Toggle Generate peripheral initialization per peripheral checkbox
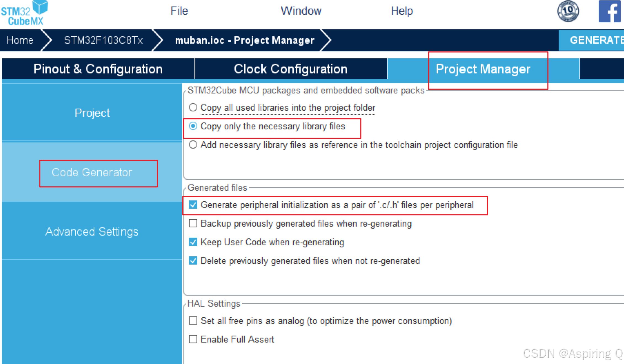 (x=193, y=205)
